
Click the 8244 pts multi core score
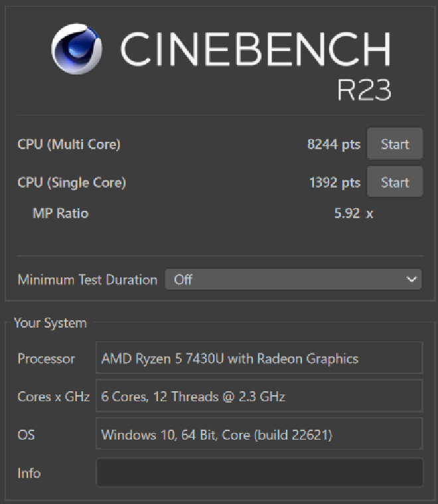pos(334,145)
